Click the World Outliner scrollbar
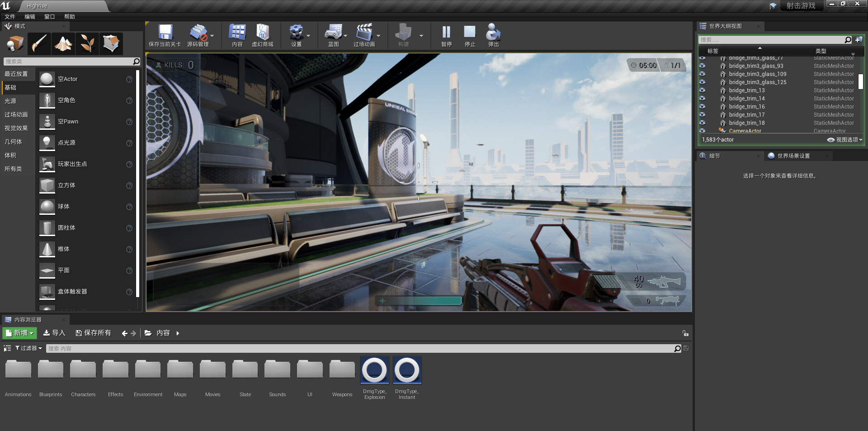The width and height of the screenshot is (868, 431). click(861, 81)
